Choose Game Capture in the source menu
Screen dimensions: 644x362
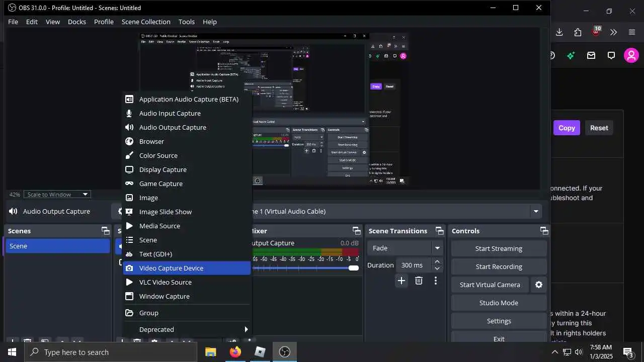[x=187, y=184]
